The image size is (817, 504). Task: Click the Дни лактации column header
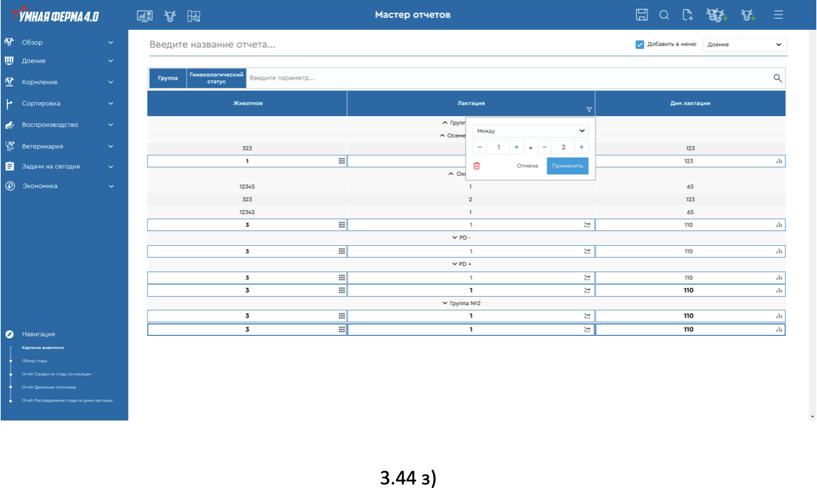coord(691,103)
